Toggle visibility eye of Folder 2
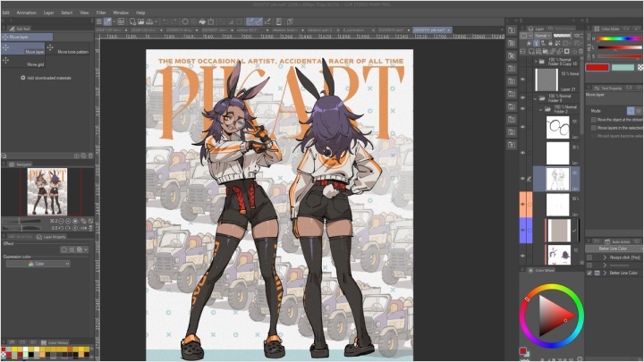Screen dimensions: 644x362 tap(522, 109)
